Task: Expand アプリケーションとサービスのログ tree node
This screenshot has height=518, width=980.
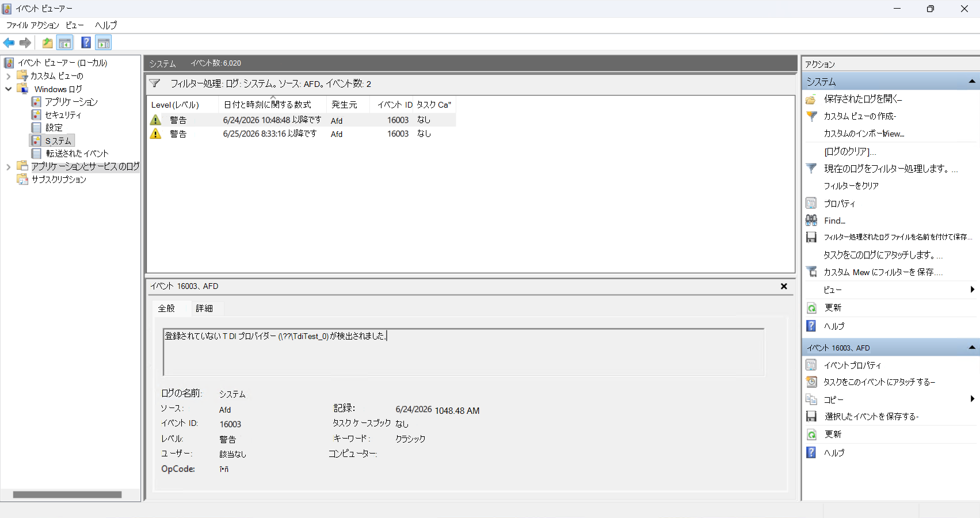Action: (8, 167)
